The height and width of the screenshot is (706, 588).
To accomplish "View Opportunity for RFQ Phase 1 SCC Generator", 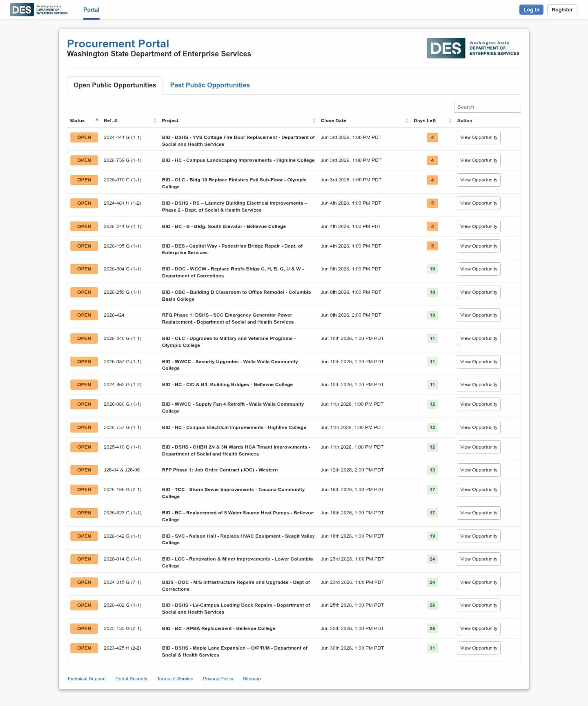I will tap(479, 315).
